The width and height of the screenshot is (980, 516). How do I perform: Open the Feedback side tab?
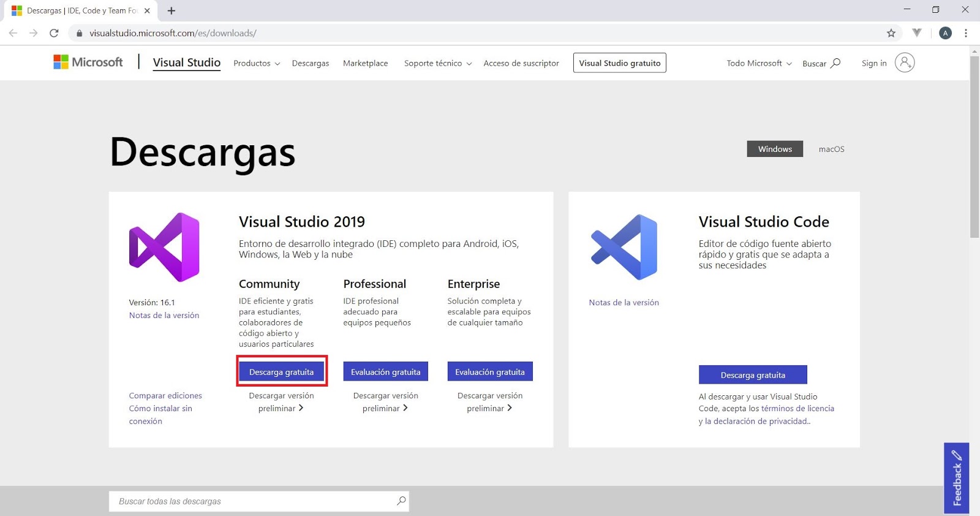pos(957,478)
